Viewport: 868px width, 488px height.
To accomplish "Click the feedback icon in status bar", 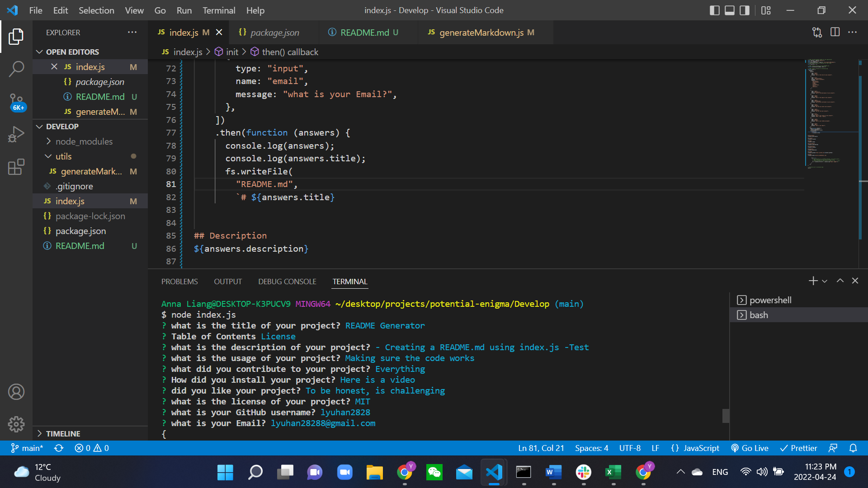I will (833, 448).
